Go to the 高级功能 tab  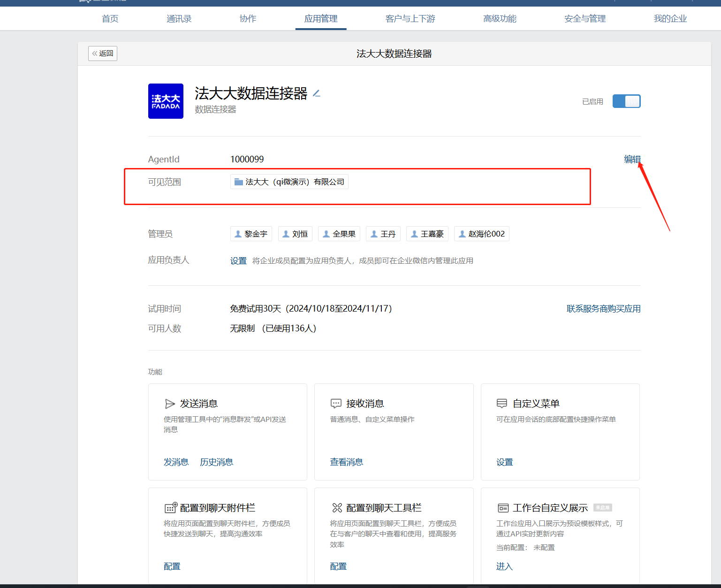pyautogui.click(x=500, y=19)
